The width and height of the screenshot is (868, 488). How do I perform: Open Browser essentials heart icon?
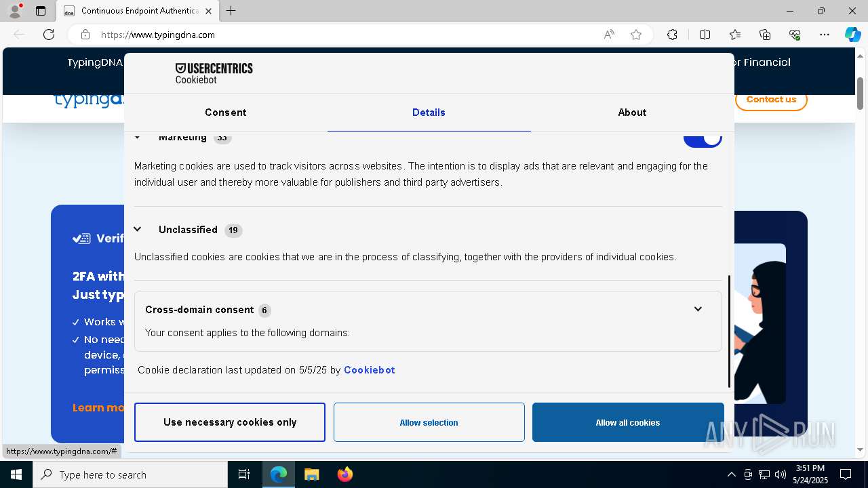click(795, 35)
